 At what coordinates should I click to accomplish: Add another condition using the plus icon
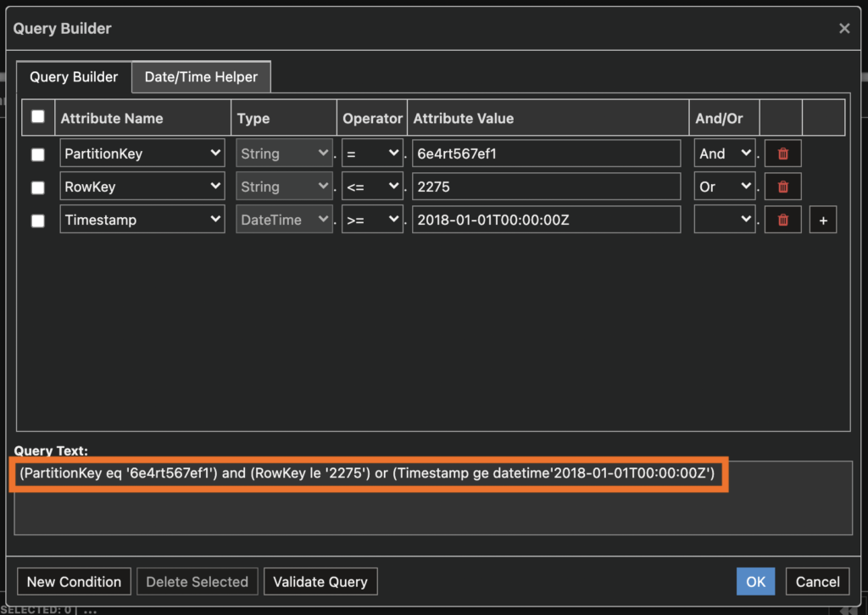pos(823,219)
